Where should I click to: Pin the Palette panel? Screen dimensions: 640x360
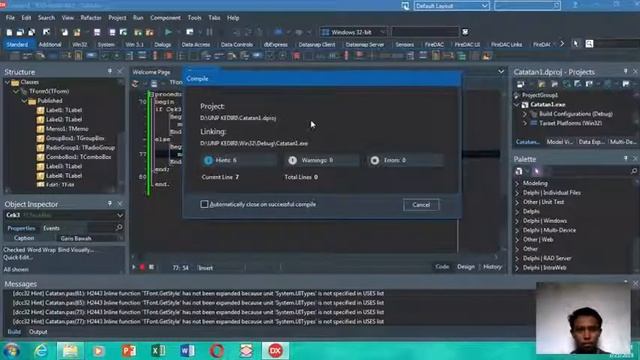click(625, 158)
